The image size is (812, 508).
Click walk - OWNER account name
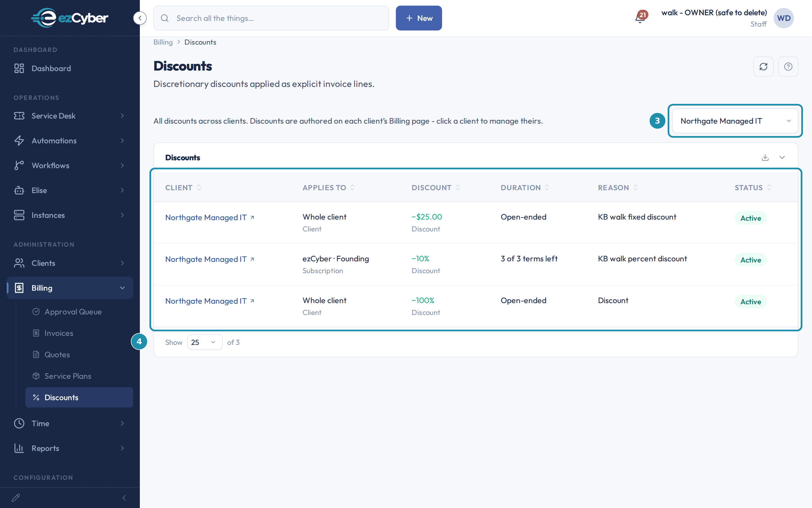point(714,13)
